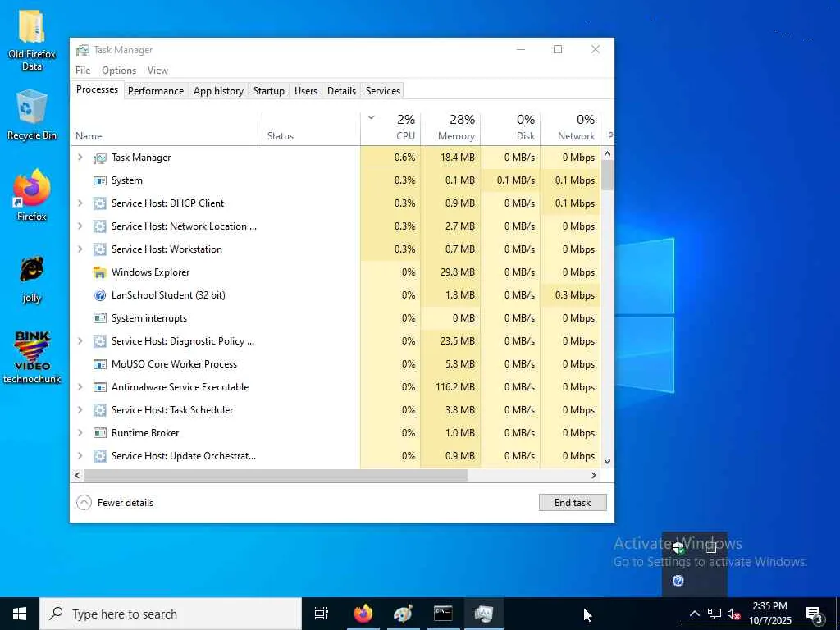Screen dimensions: 840x630
Task: Click the System process icon
Action: pyautogui.click(x=99, y=180)
